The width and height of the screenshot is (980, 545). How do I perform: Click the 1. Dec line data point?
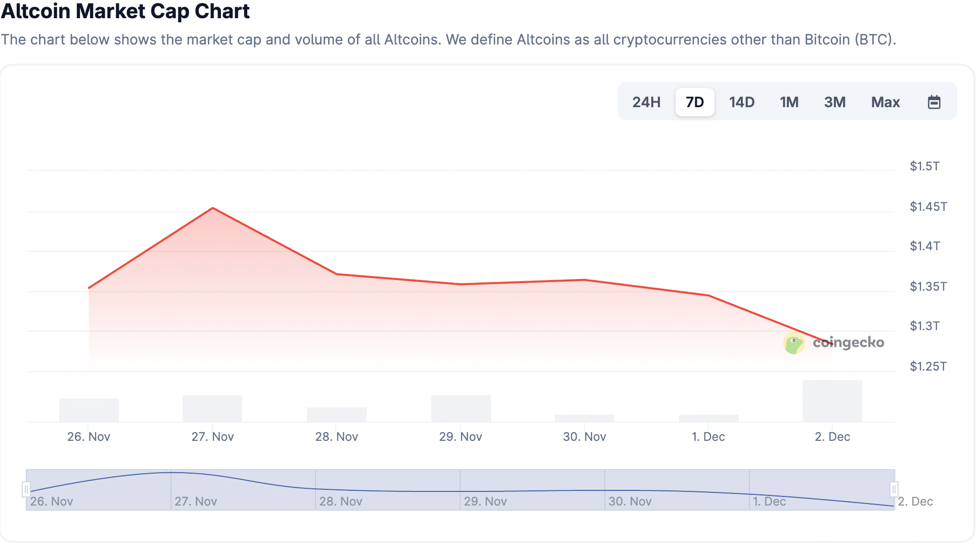(708, 295)
